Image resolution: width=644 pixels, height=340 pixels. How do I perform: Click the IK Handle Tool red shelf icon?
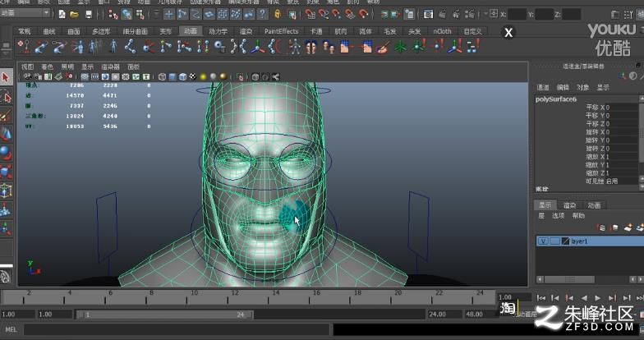click(148, 46)
